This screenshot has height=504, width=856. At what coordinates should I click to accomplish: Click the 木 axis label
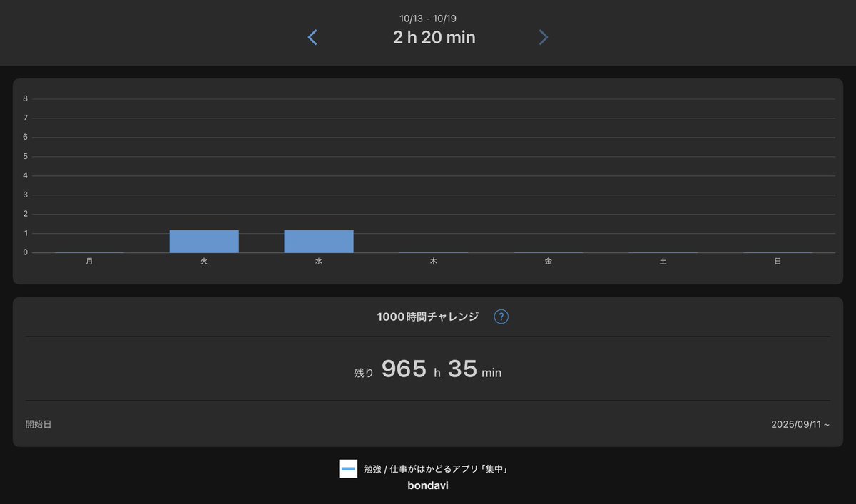tap(434, 262)
